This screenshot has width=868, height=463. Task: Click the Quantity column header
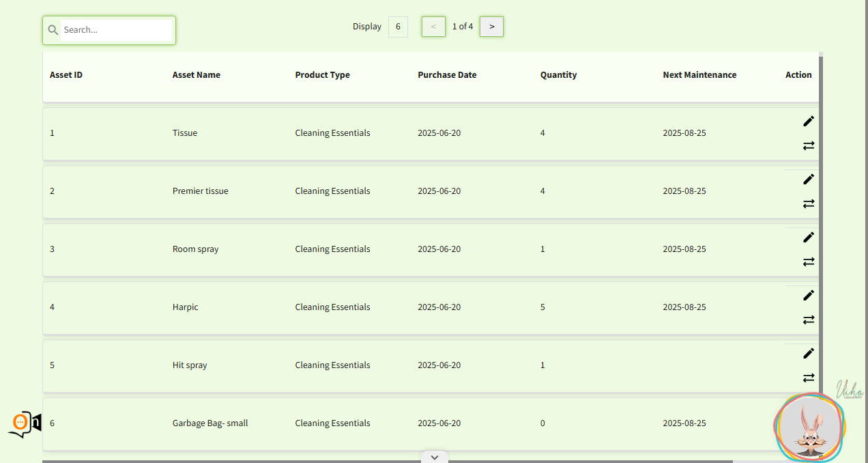click(x=559, y=75)
